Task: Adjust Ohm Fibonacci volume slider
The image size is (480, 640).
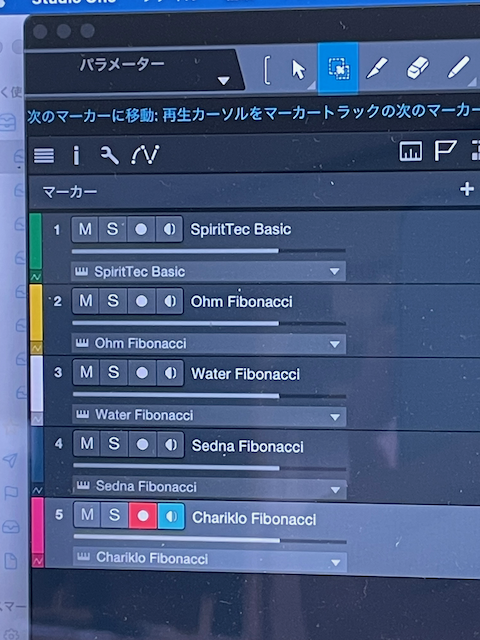Action: click(x=209, y=323)
